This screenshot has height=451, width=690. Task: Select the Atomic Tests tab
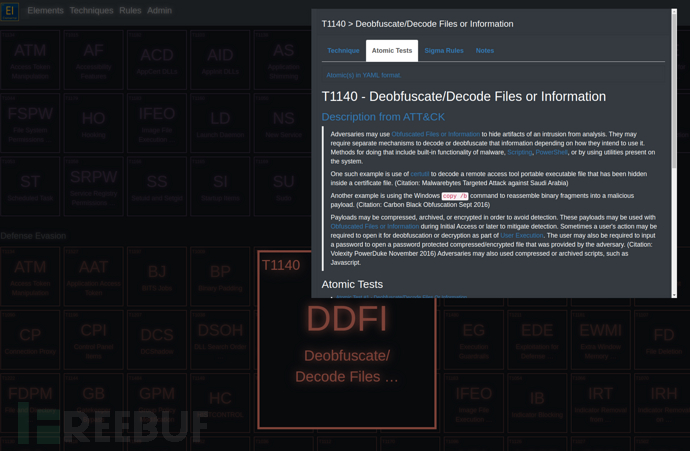392,51
